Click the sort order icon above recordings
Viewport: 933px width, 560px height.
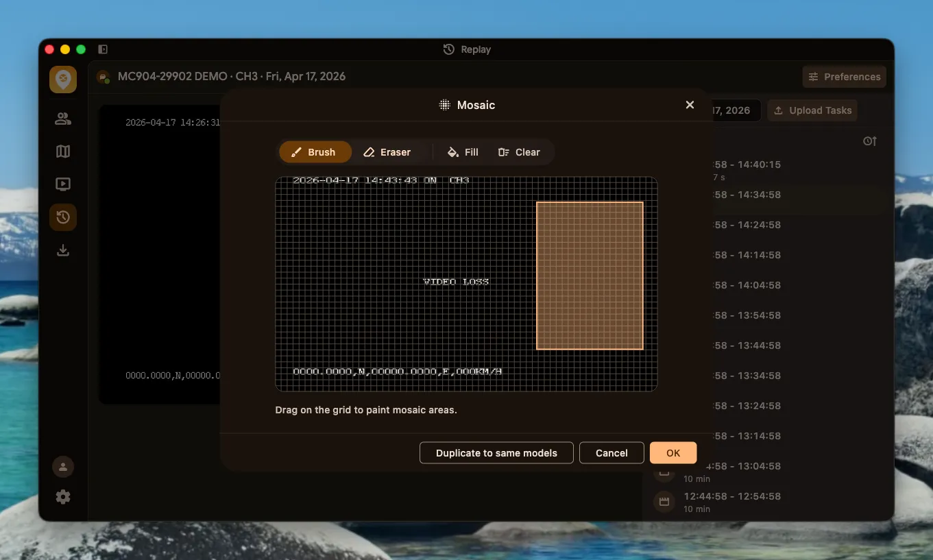click(x=870, y=141)
